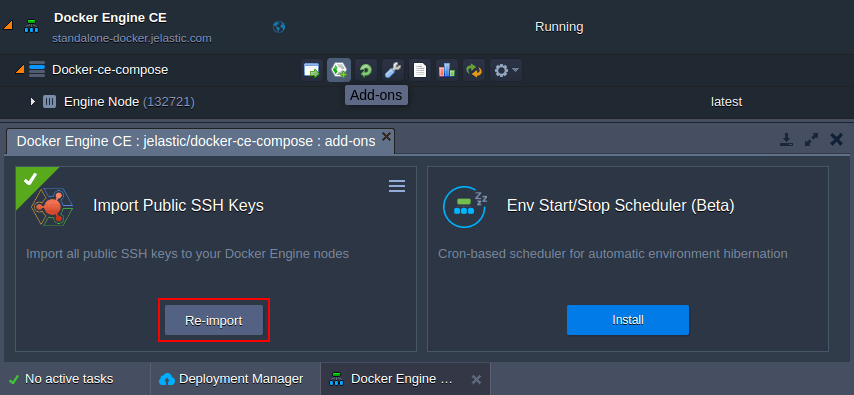This screenshot has width=854, height=395.
Task: Click the Engine Node container icon
Action: click(50, 101)
